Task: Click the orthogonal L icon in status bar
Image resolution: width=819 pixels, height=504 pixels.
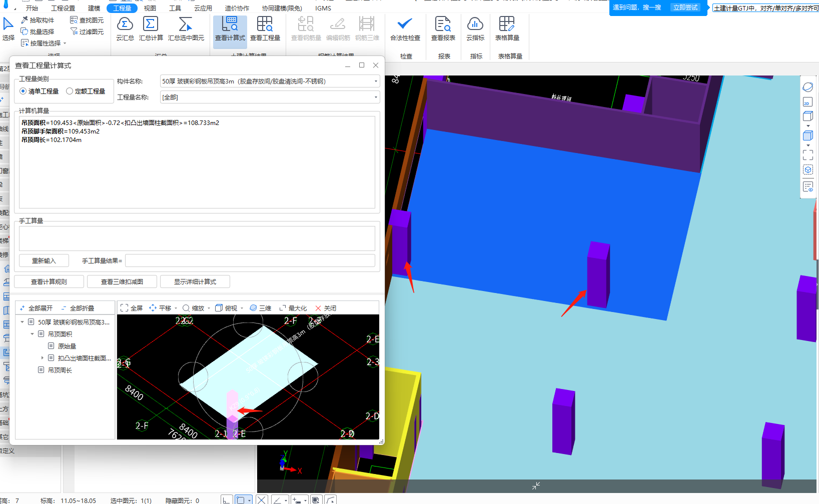Action: pyautogui.click(x=227, y=499)
